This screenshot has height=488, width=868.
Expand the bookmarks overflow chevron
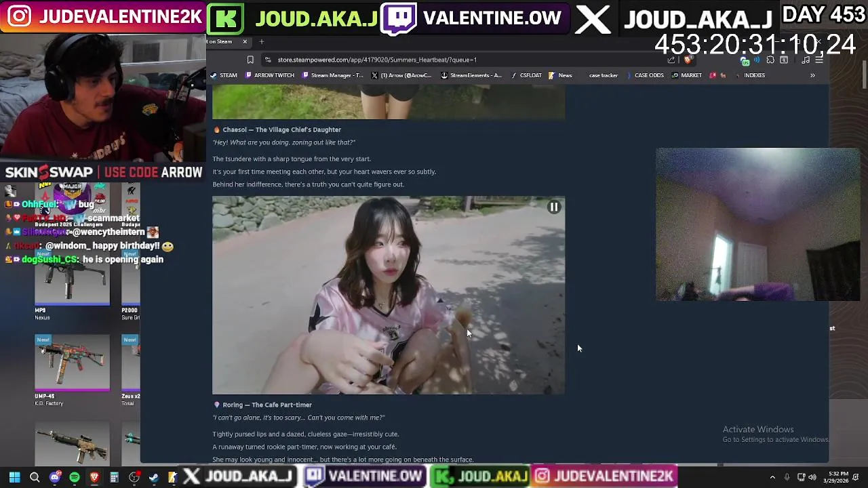pyautogui.click(x=812, y=75)
